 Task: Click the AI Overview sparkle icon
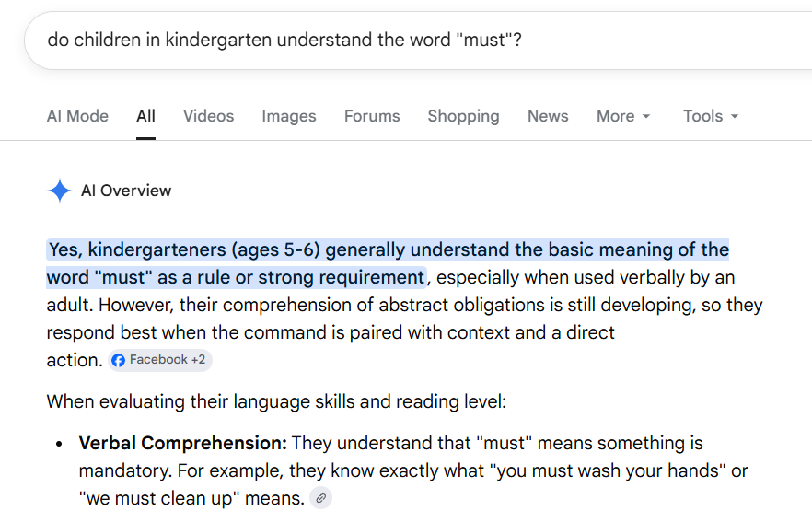click(60, 191)
